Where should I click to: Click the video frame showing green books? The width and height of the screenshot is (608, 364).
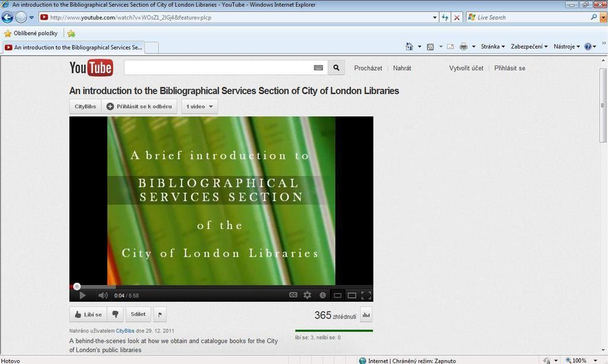tap(221, 201)
